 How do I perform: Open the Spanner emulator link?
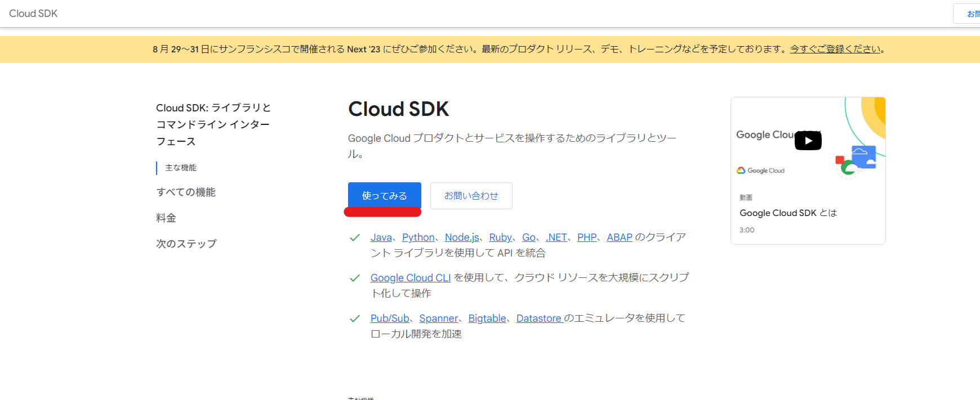[439, 318]
